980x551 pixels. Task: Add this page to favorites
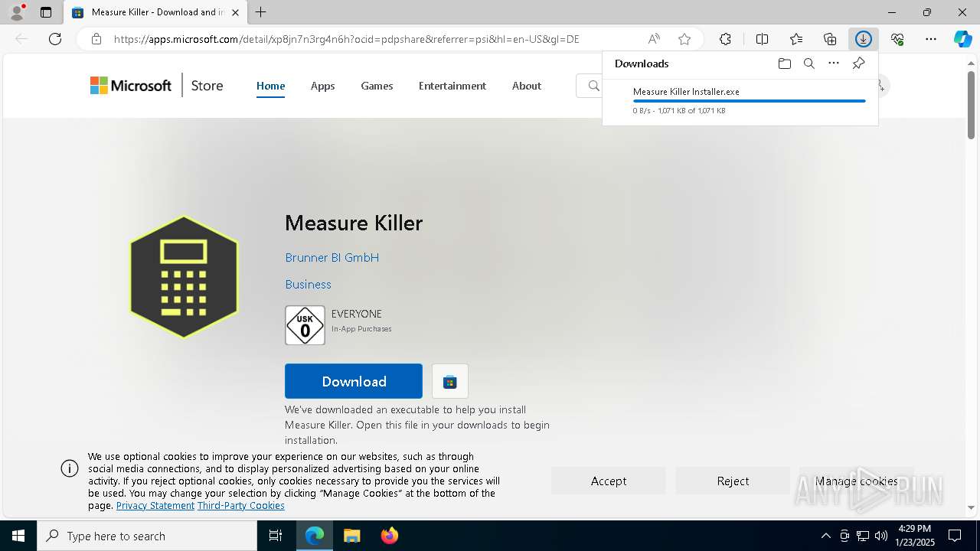(x=684, y=39)
